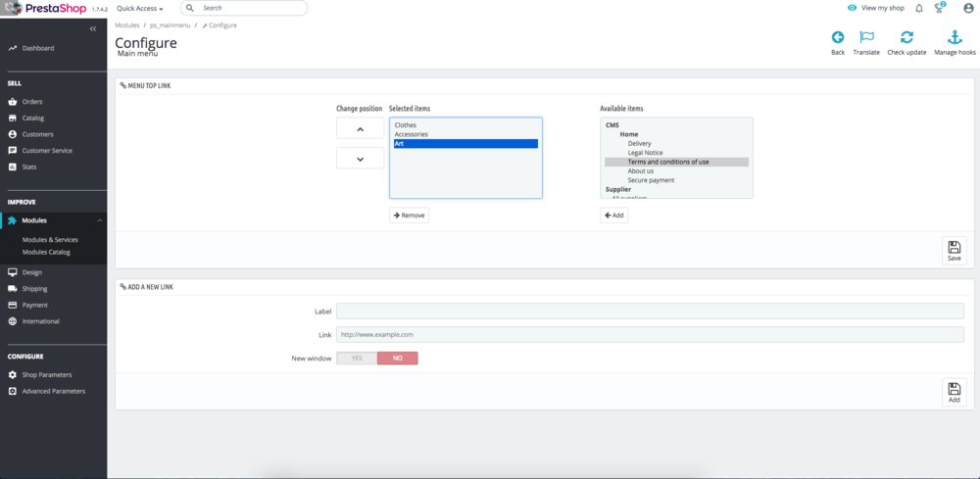This screenshot has height=479, width=980.
Task: Click the Shipping truck icon
Action: click(x=13, y=289)
